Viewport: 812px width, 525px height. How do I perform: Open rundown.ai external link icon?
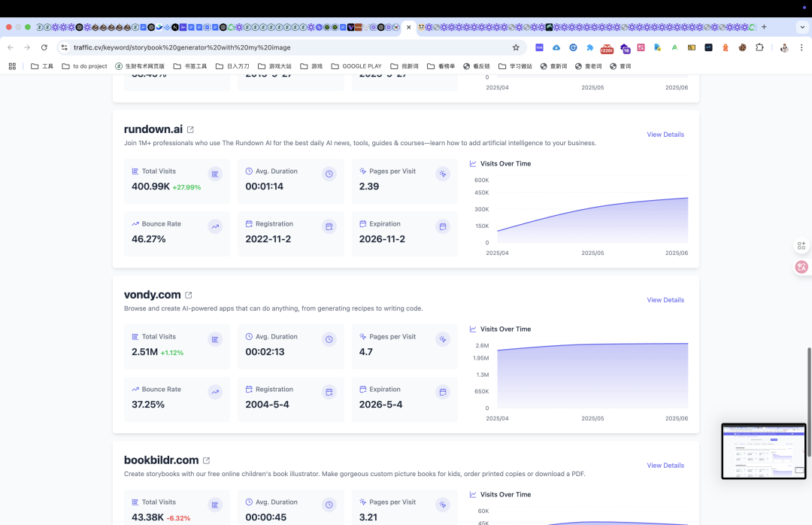190,129
